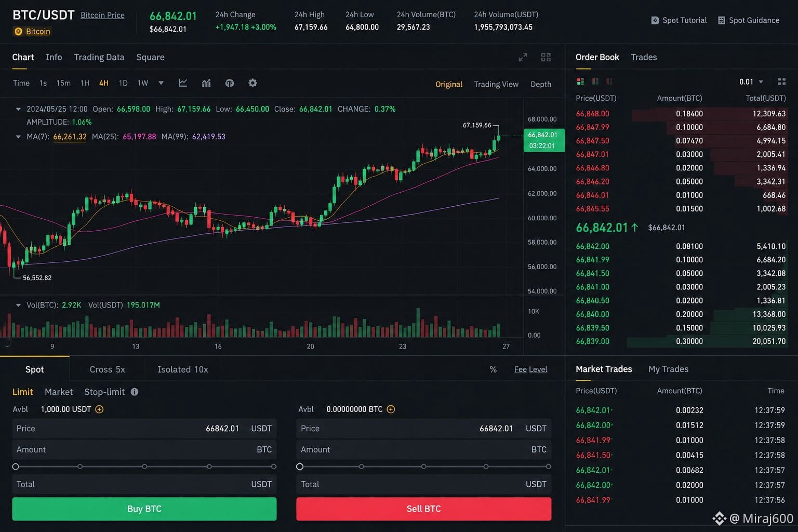Click the market trade amount 0.00232
This screenshot has width=798, height=532.
click(x=689, y=410)
